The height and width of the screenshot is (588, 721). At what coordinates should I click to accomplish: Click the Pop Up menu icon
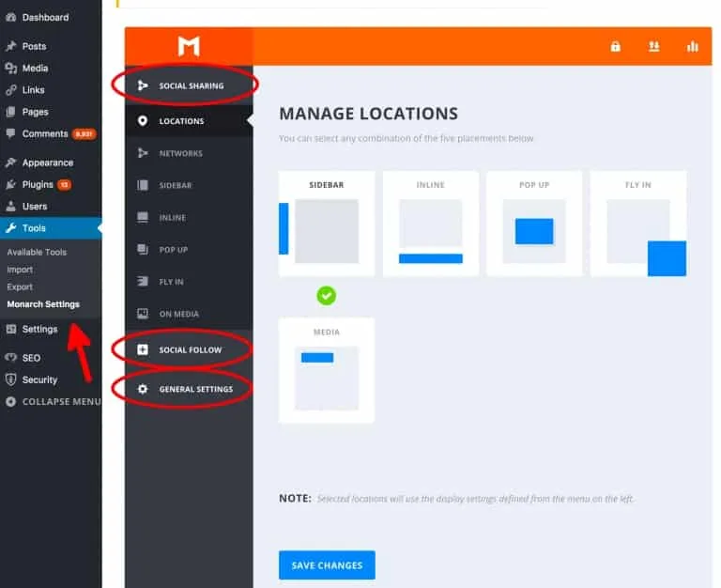(143, 249)
